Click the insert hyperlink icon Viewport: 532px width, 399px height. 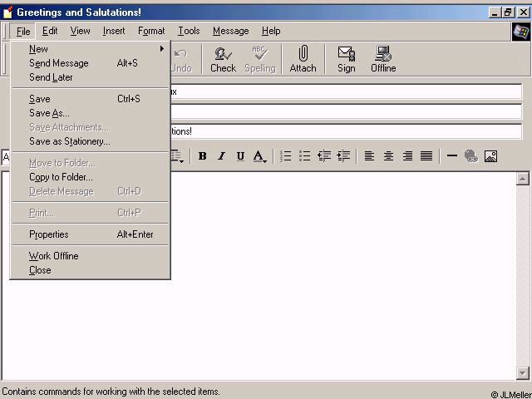471,156
